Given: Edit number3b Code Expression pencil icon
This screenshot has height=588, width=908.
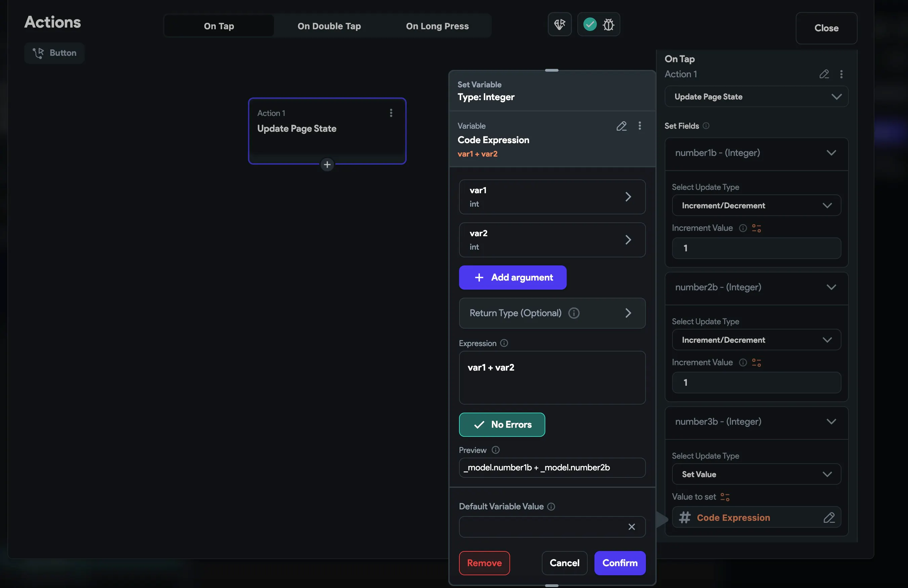Looking at the screenshot, I should (829, 517).
